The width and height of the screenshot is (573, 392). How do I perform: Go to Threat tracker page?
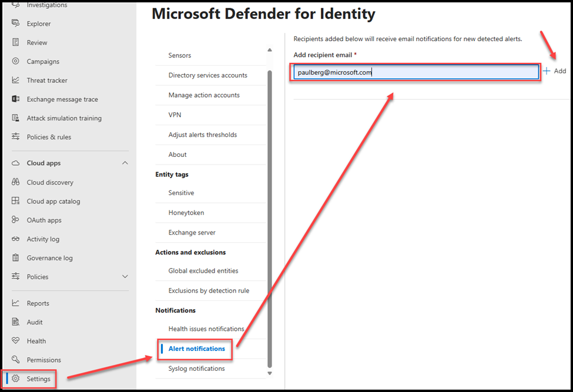47,80
